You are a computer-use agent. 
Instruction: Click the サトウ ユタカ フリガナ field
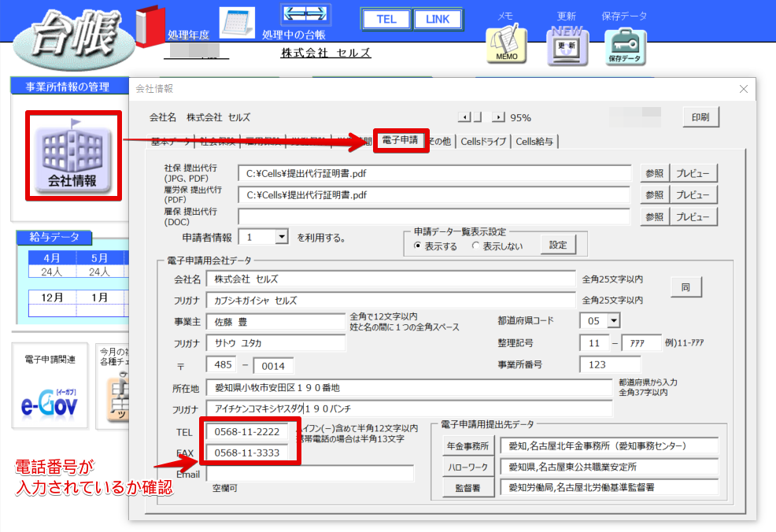pyautogui.click(x=275, y=343)
